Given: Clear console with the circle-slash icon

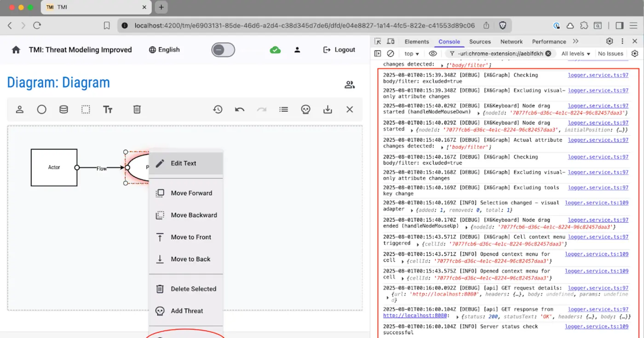Looking at the screenshot, I should (391, 54).
